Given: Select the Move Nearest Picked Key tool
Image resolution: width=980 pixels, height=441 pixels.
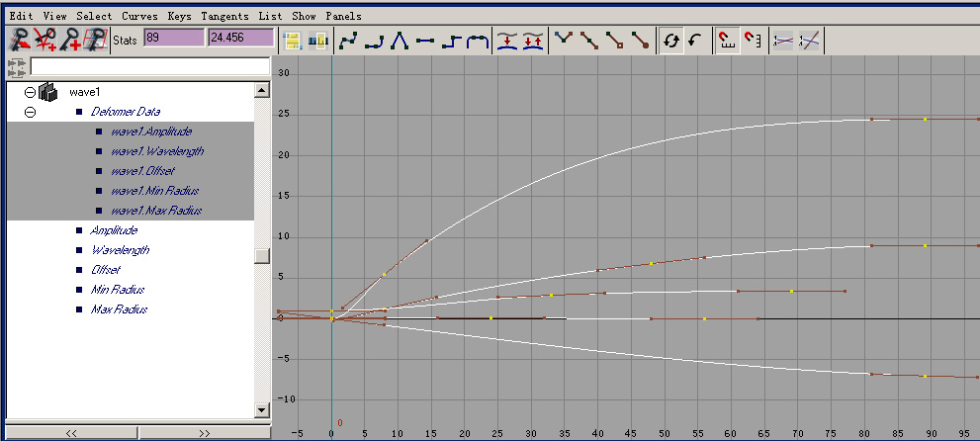Looking at the screenshot, I should 18,41.
